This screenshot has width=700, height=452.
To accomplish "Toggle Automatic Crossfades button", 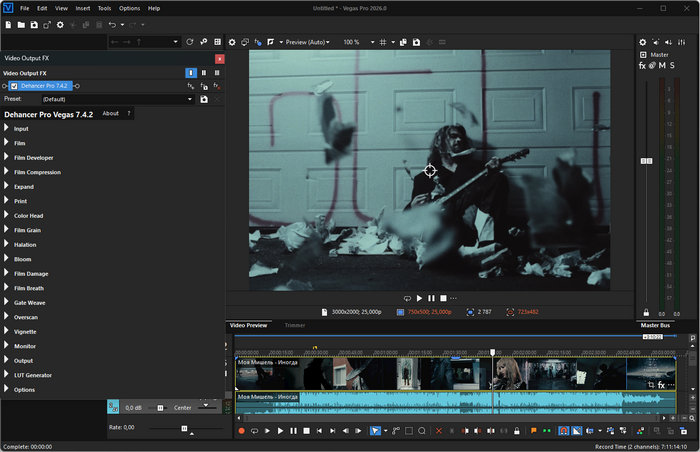I will [577, 431].
